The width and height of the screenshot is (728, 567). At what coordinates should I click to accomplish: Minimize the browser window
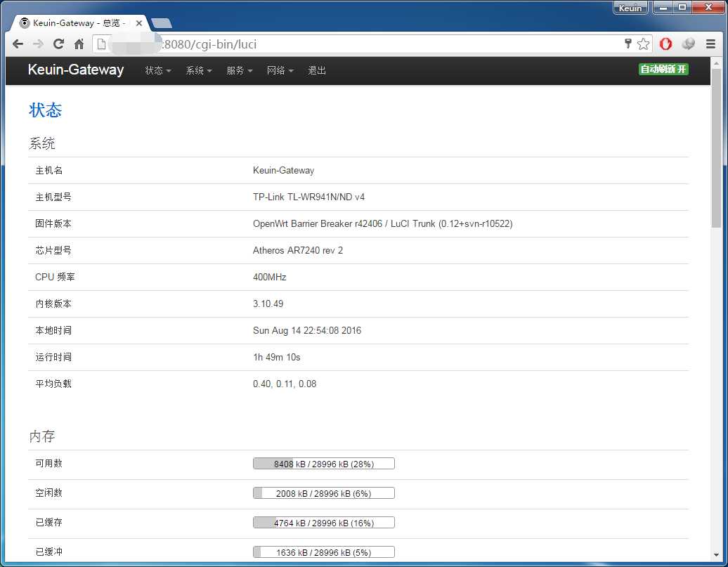663,8
